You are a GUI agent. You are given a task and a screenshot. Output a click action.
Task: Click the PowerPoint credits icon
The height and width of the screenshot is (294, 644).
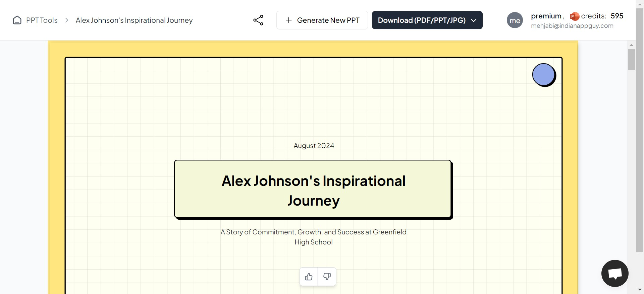(x=575, y=16)
